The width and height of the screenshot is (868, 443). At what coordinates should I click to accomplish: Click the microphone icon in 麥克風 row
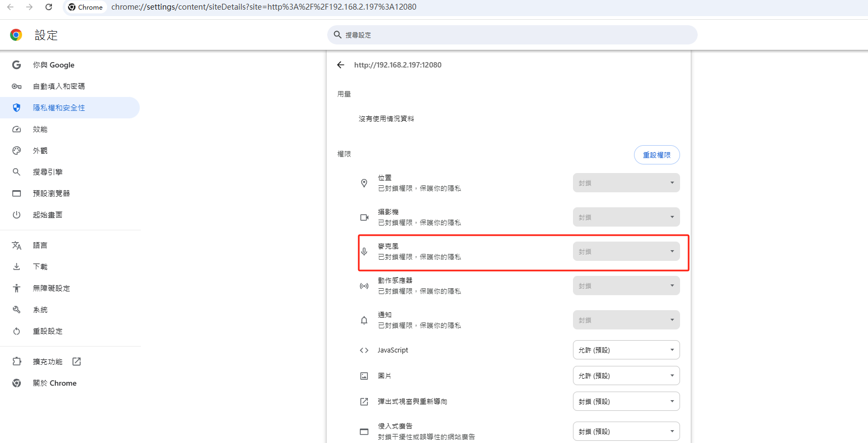pyautogui.click(x=364, y=252)
